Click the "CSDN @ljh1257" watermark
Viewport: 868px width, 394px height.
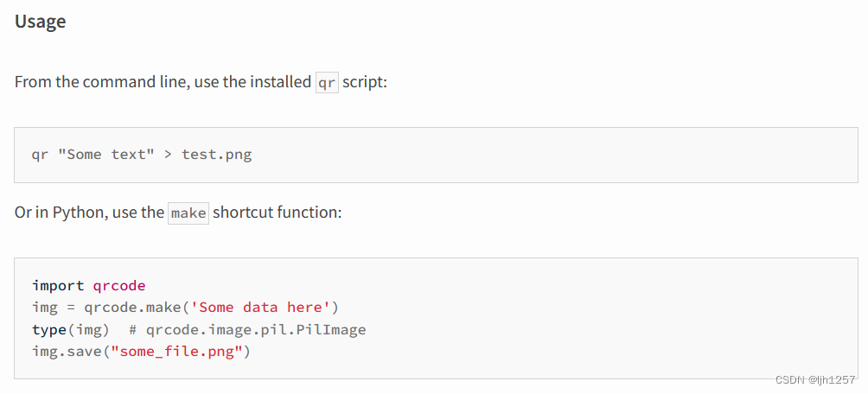coord(815,380)
